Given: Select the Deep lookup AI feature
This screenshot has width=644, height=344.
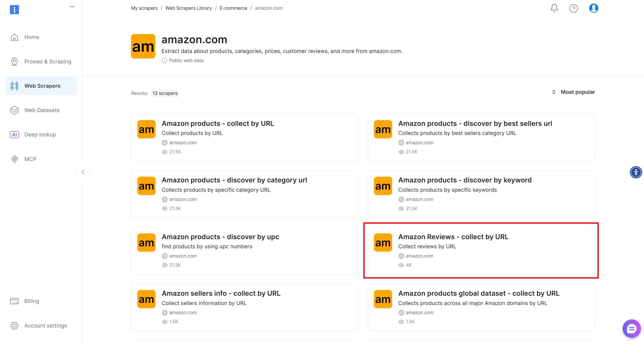Looking at the screenshot, I should [x=40, y=134].
